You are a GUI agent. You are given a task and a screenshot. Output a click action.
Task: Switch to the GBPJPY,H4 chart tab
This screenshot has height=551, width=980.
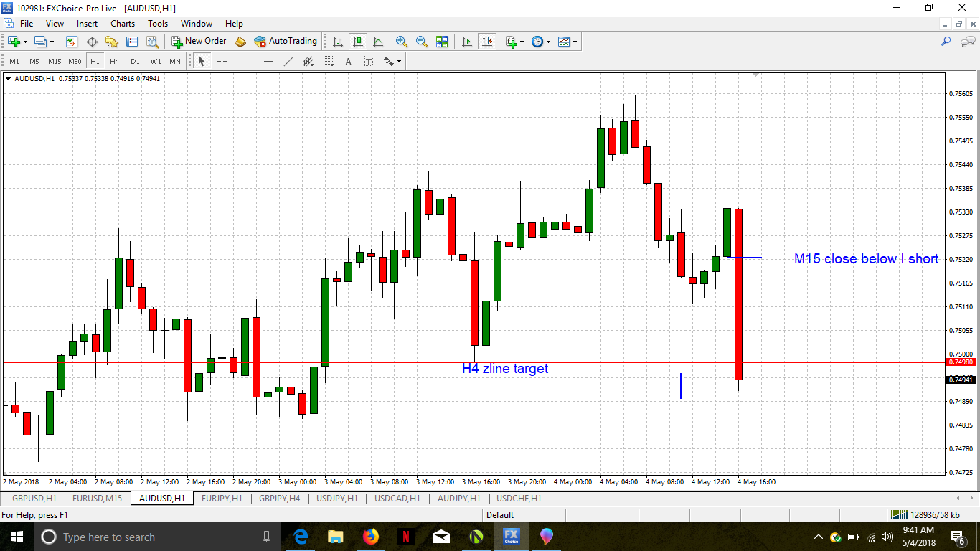click(280, 498)
